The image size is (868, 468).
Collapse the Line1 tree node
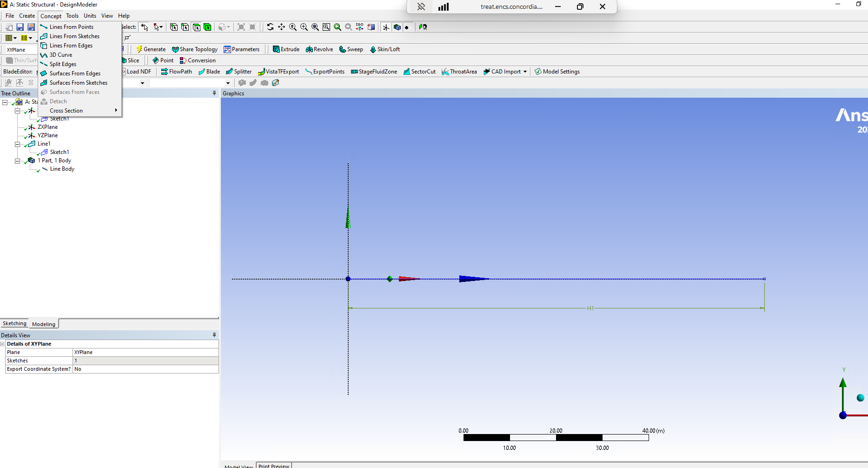(18, 144)
